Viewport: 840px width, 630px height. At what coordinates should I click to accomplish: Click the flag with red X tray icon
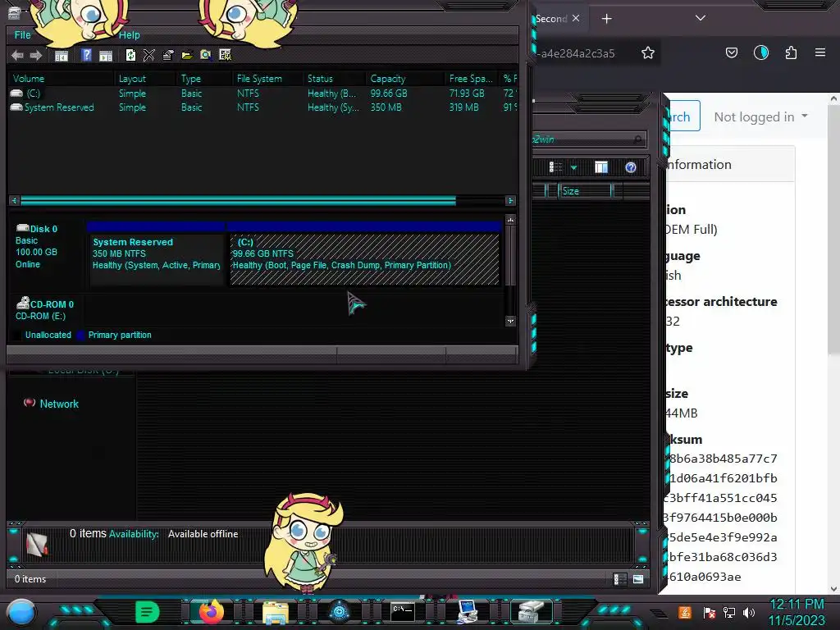tap(710, 612)
